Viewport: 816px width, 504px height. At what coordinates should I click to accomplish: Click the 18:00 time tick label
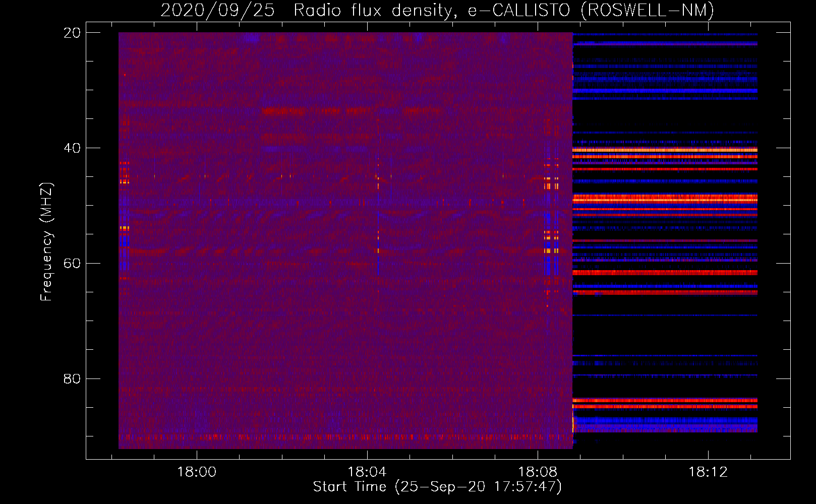click(197, 472)
